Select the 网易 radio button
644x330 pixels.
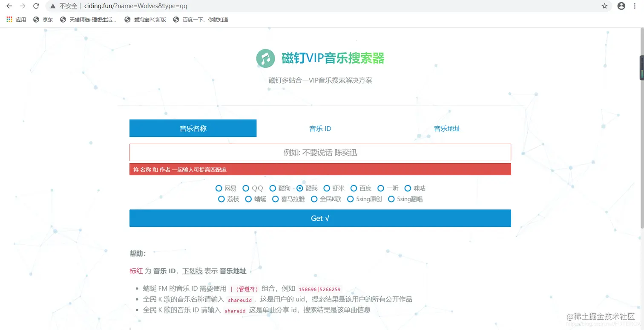pyautogui.click(x=219, y=188)
